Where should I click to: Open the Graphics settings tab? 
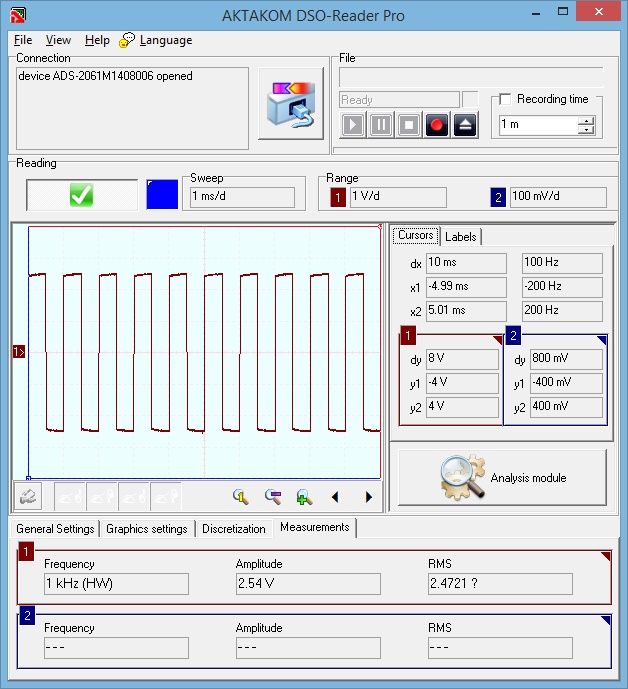tap(147, 529)
